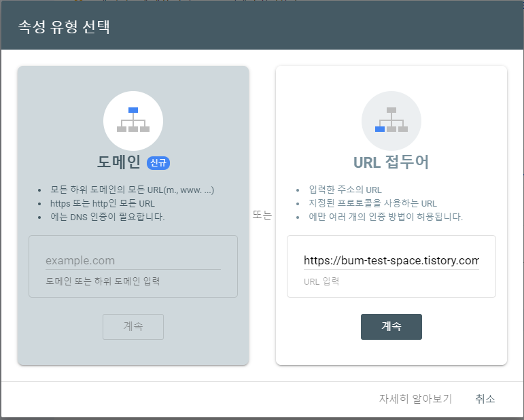524x420 pixels.
Task: Click the Domain property hierarchy icon
Action: 133,120
